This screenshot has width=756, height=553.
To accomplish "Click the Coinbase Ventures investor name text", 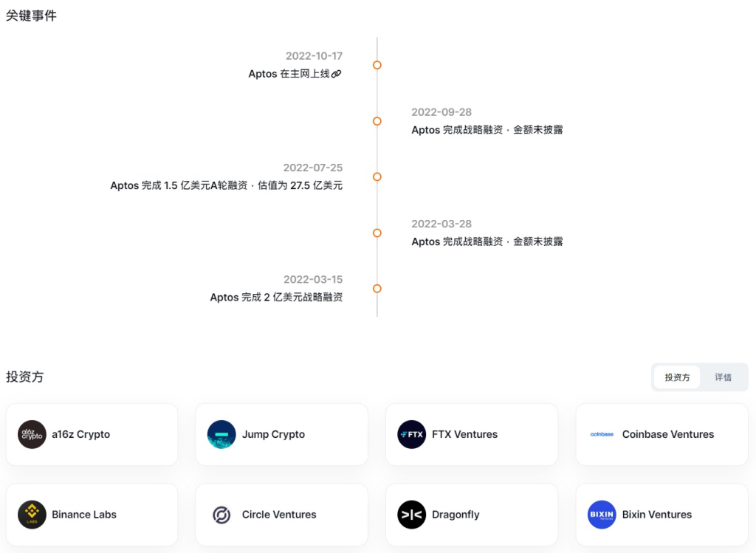I will point(667,434).
